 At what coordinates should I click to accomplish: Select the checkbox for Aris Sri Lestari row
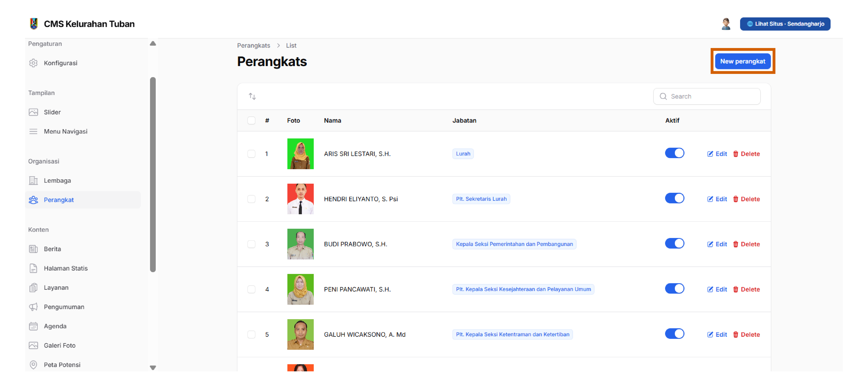pyautogui.click(x=251, y=154)
